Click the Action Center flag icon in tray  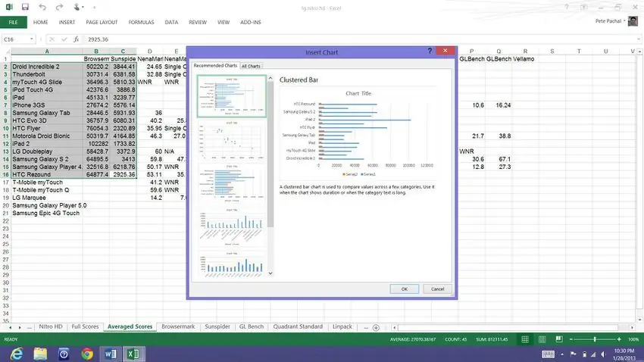574,354
